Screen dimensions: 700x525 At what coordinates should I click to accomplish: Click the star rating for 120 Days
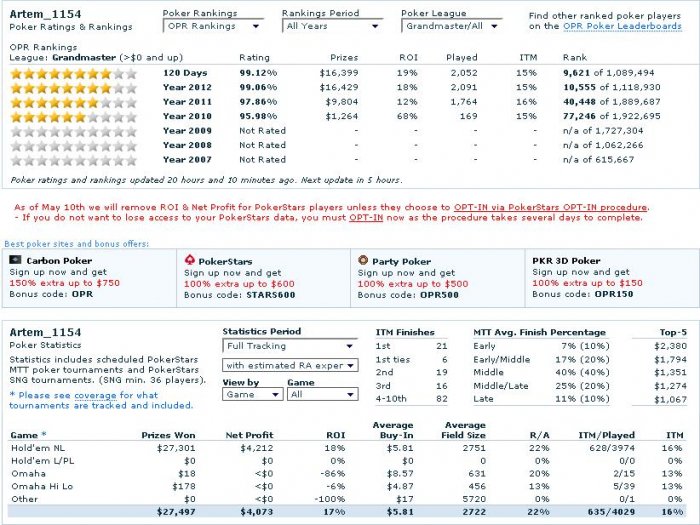(74, 74)
